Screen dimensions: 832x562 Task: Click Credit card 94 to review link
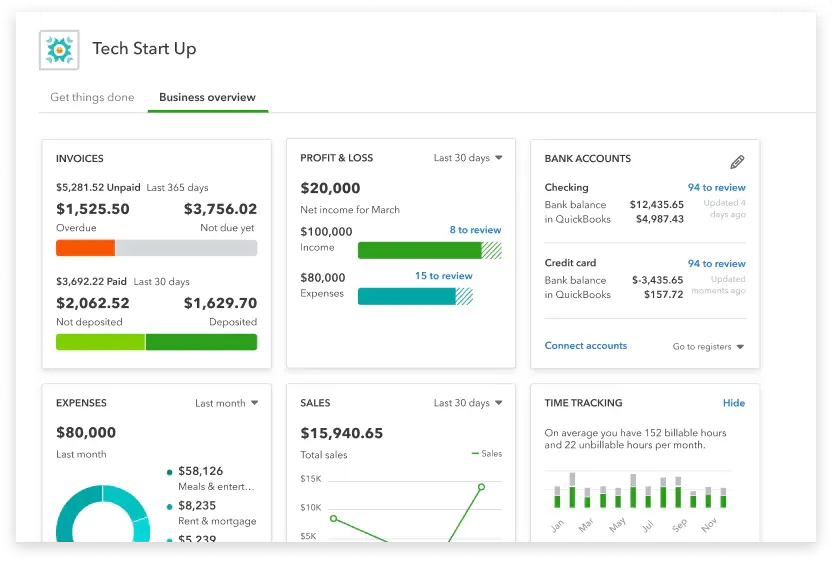click(x=716, y=264)
